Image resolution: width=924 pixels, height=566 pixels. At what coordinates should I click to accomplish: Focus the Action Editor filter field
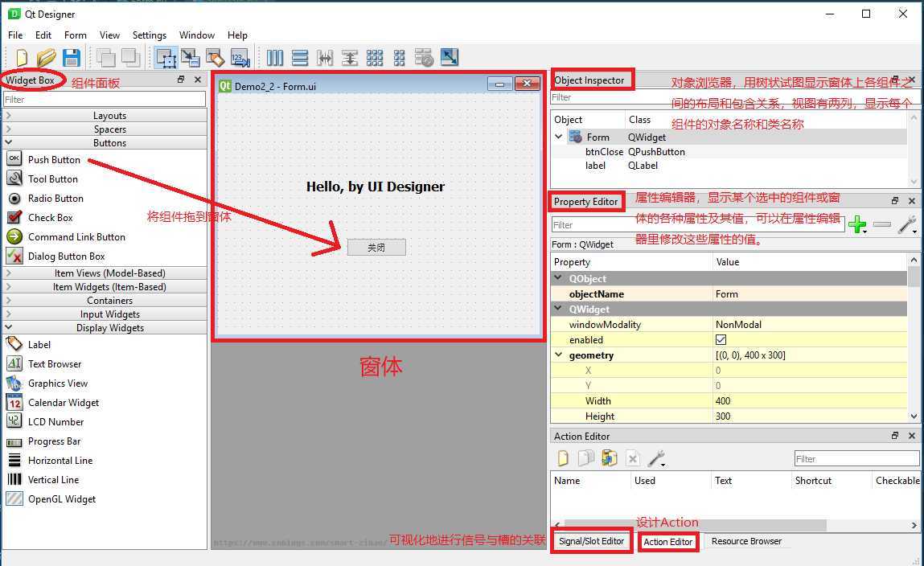(x=856, y=459)
